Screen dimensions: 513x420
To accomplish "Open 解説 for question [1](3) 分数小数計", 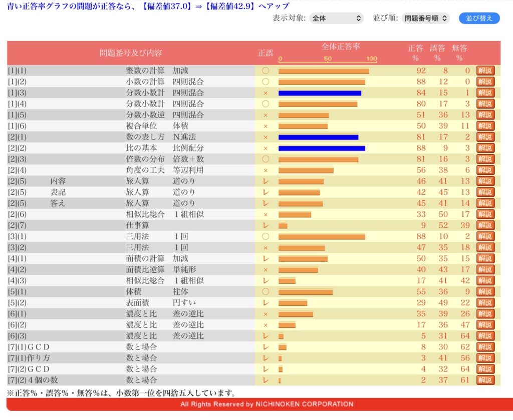I will (485, 93).
